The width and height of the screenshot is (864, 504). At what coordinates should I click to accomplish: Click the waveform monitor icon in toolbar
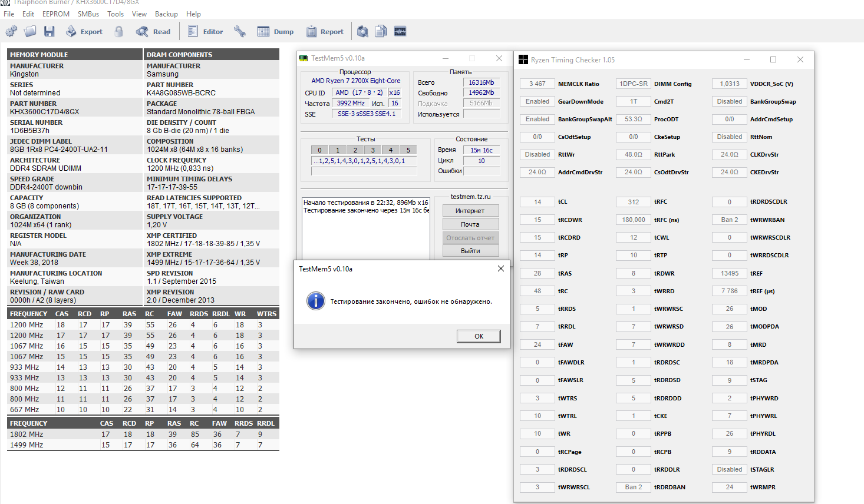(x=400, y=31)
